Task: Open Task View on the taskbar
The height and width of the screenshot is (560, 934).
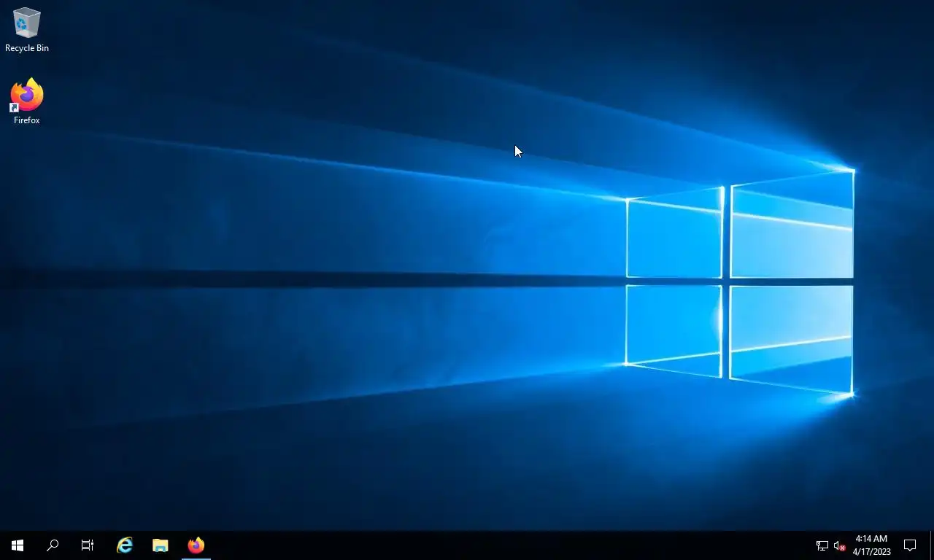Action: [x=88, y=545]
